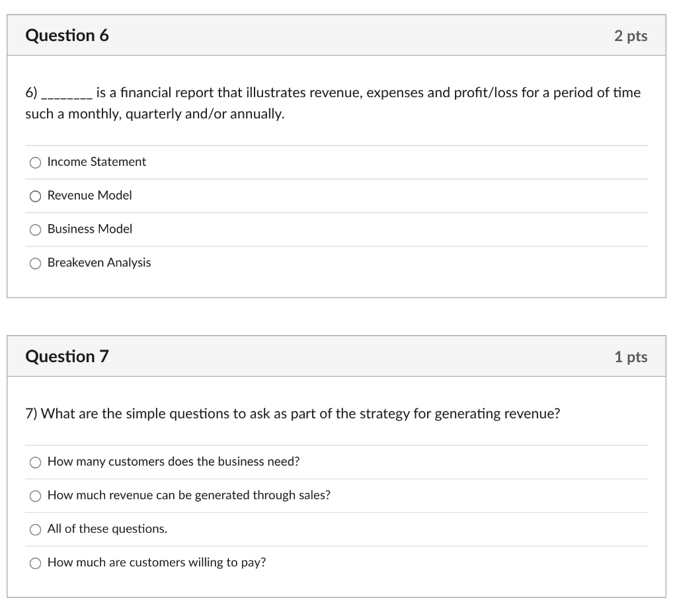Select 'How many customers does the business need?'
This screenshot has height=616, width=677.
click(x=35, y=462)
